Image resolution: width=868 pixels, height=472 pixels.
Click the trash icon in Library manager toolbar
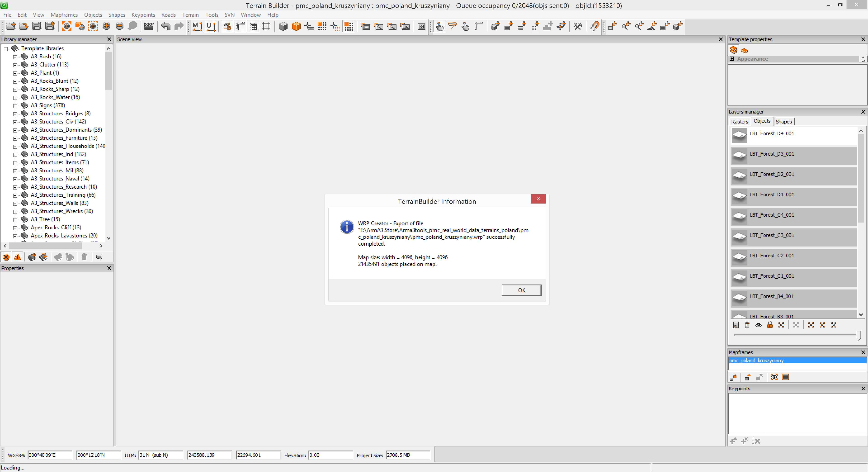coord(84,257)
